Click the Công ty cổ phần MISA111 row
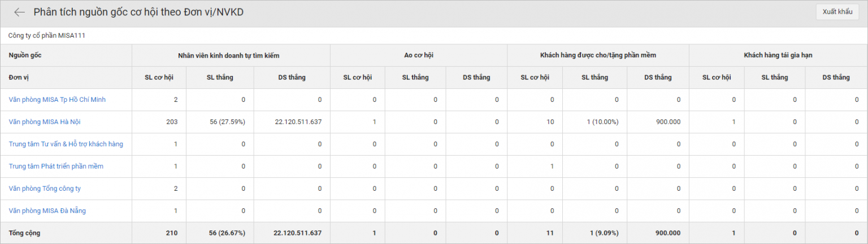 coord(434,36)
